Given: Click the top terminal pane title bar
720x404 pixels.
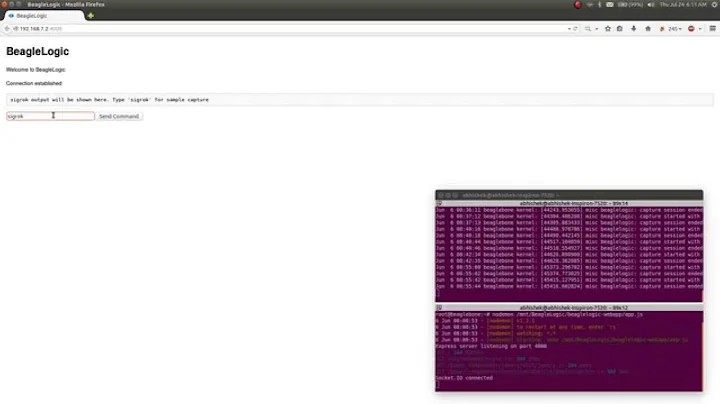Looking at the screenshot, I should pos(569,203).
